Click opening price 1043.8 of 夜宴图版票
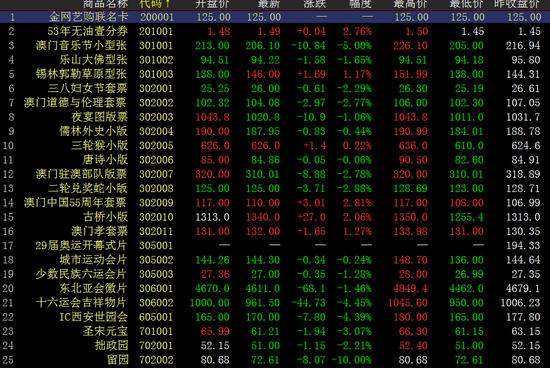 [212, 117]
